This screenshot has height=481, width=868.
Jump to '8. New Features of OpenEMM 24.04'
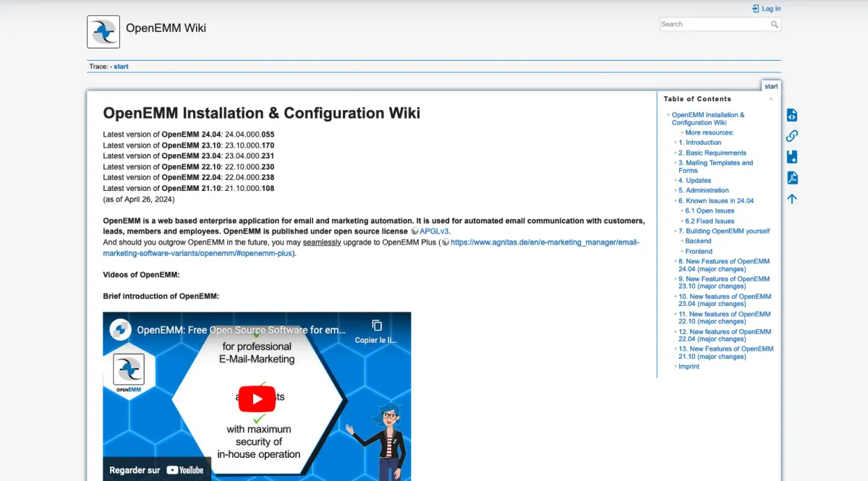click(724, 265)
